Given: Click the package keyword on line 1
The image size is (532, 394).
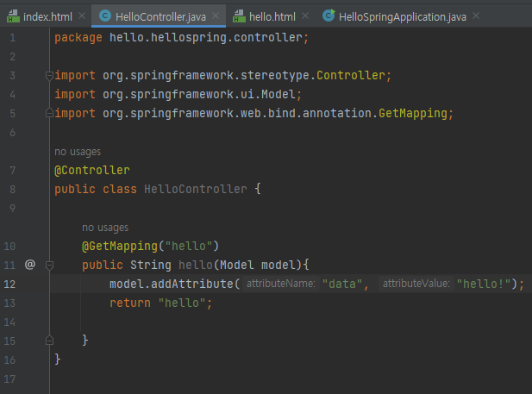Looking at the screenshot, I should 78,38.
